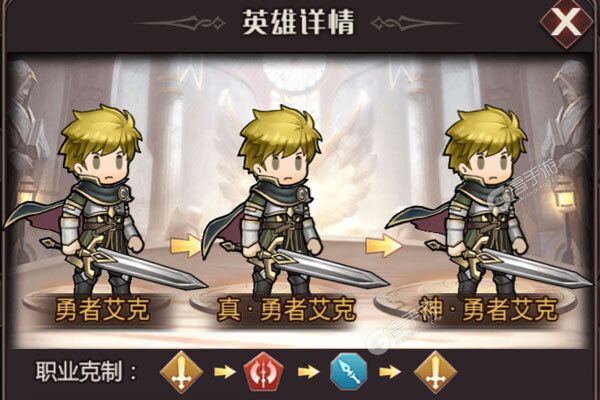Click arrow between spear and final sword

pos(390,372)
